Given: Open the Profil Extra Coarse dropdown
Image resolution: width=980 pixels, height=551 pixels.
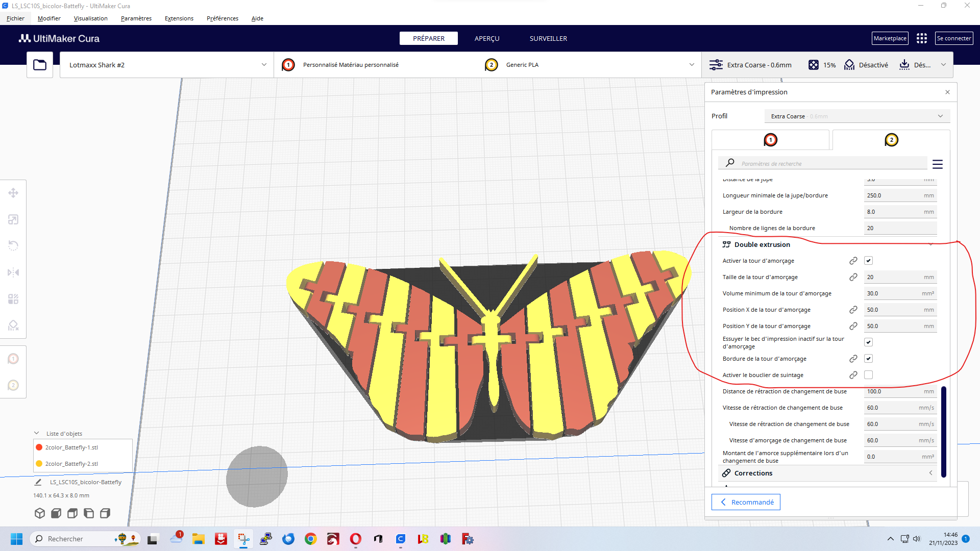Looking at the screenshot, I should pyautogui.click(x=856, y=116).
